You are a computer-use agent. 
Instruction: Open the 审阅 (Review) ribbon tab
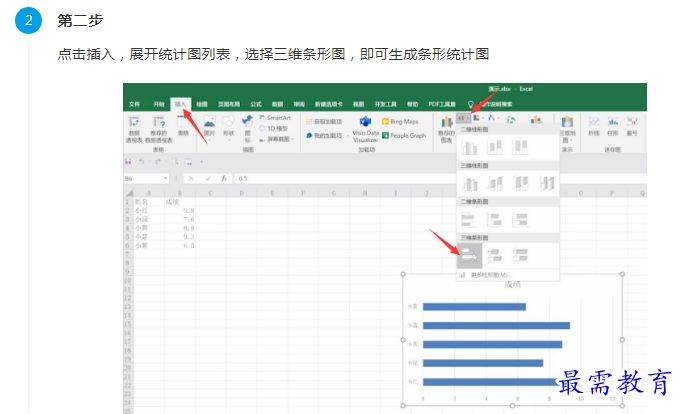click(299, 104)
